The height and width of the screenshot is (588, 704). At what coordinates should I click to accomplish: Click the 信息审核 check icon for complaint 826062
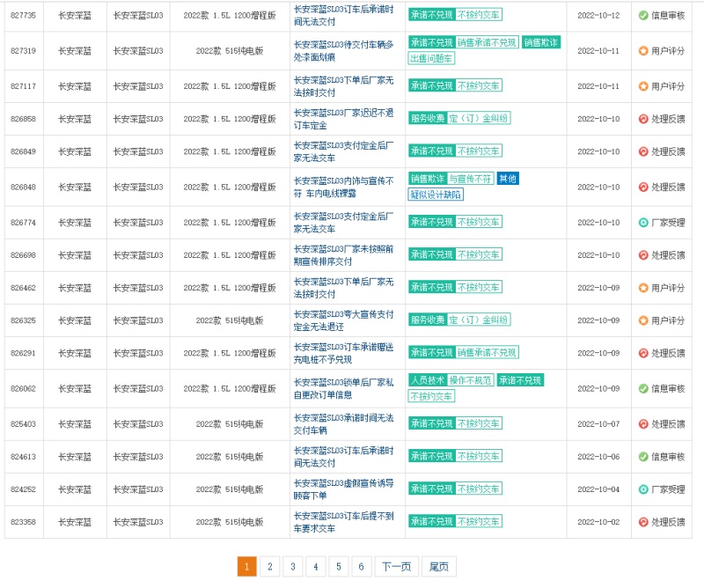coord(643,388)
